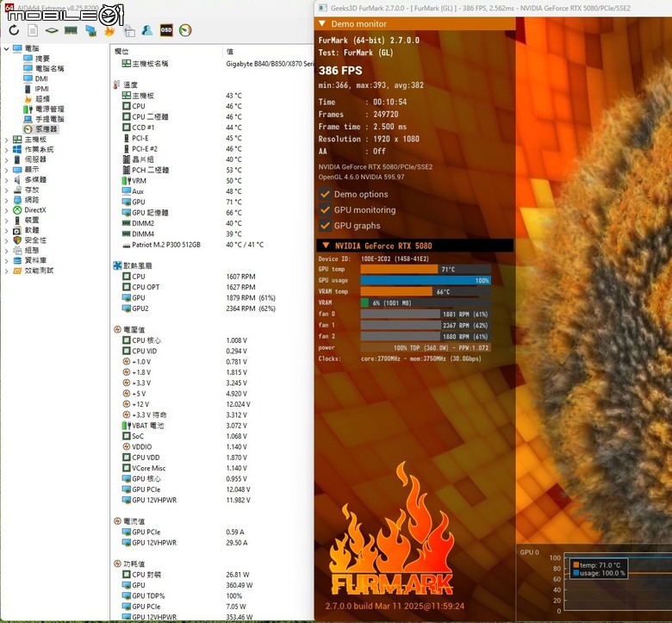The image size is (672, 623).
Task: Click the VRAM temp 66°C bar
Action: (426, 291)
